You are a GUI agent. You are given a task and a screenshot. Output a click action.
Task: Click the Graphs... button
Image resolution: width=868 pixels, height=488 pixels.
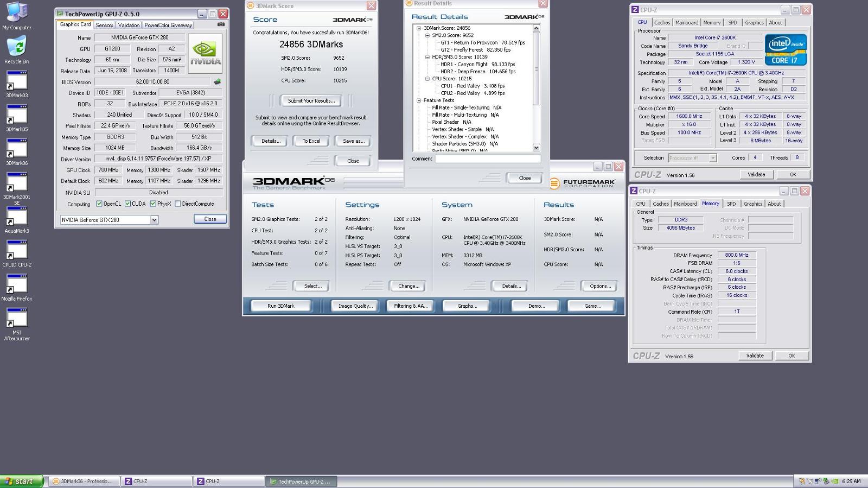(467, 306)
